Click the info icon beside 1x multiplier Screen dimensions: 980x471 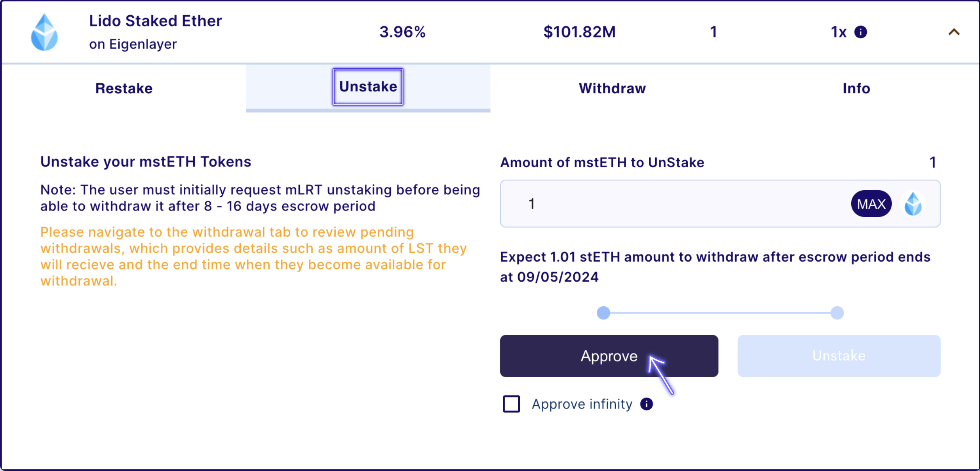861,32
